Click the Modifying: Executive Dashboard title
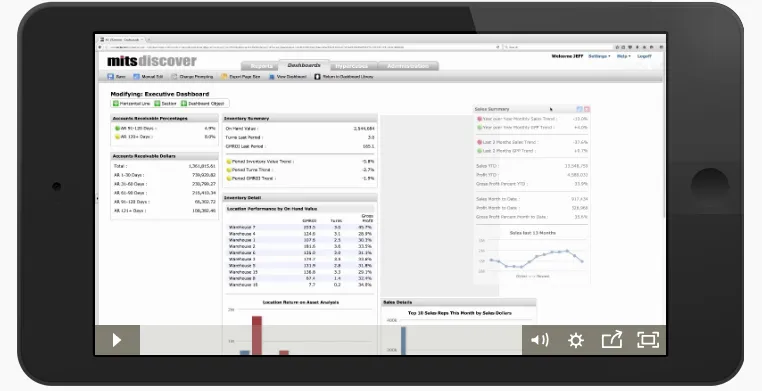Image resolution: width=762 pixels, height=391 pixels. pos(160,94)
